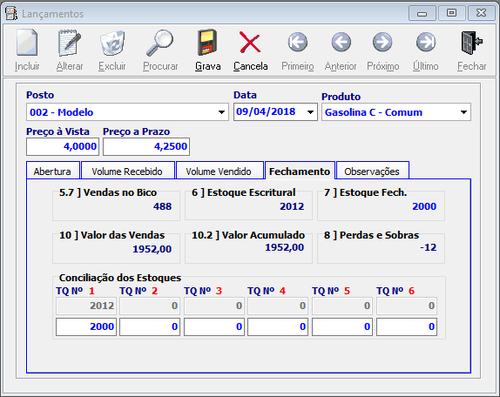This screenshot has width=500, height=397.
Task: Click the Incluir blank page icon
Action: 27,43
